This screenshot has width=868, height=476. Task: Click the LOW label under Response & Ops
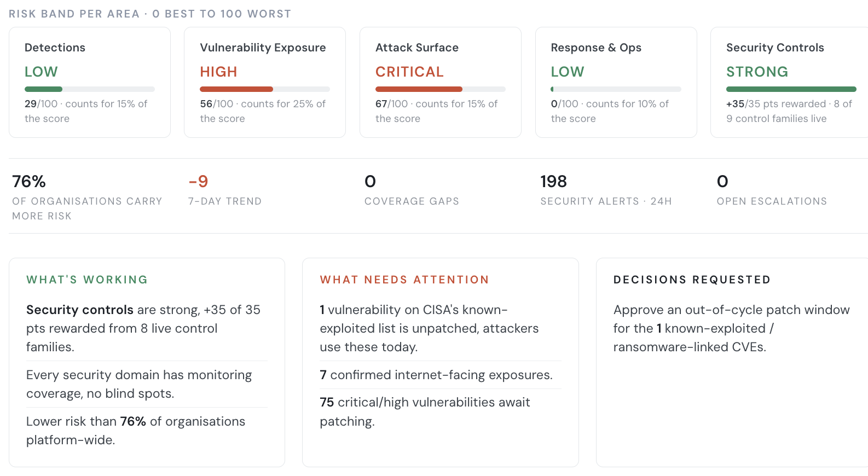click(568, 72)
